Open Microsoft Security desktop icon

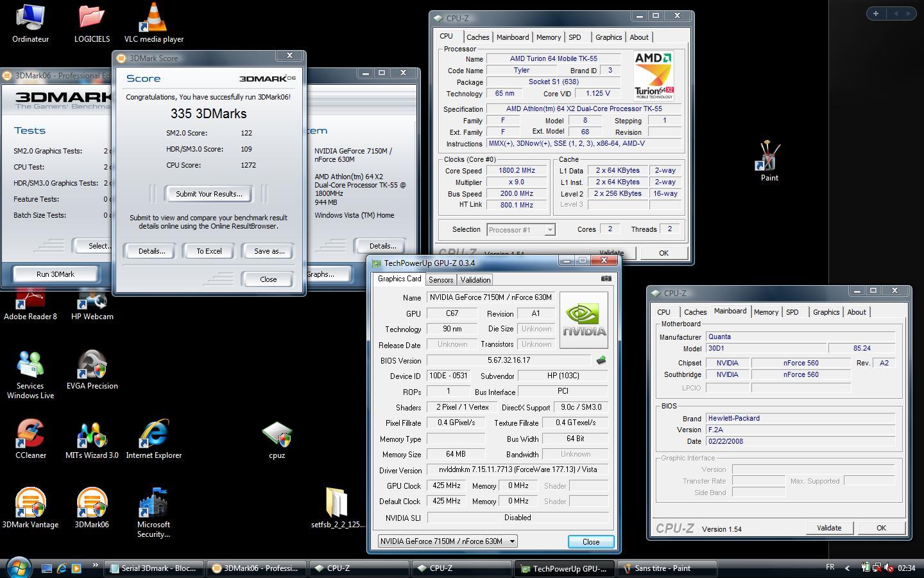pyautogui.click(x=154, y=512)
